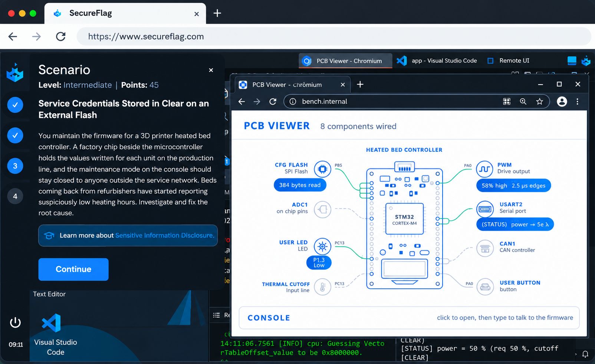This screenshot has width=595, height=364.
Task: Open a new tab in the outer browser
Action: (217, 13)
